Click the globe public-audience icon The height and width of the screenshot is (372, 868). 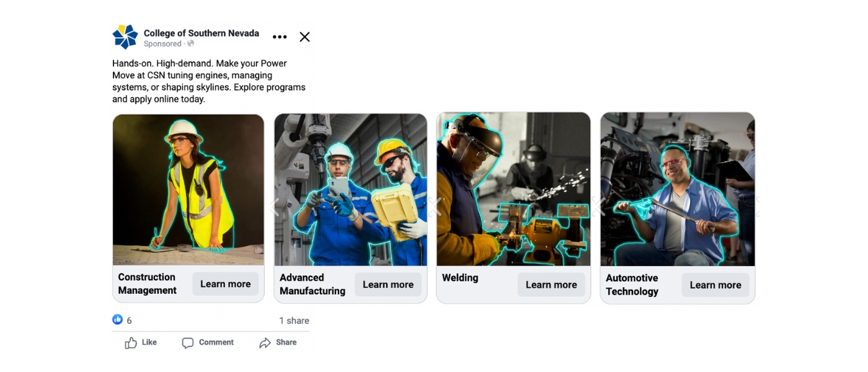coord(191,44)
